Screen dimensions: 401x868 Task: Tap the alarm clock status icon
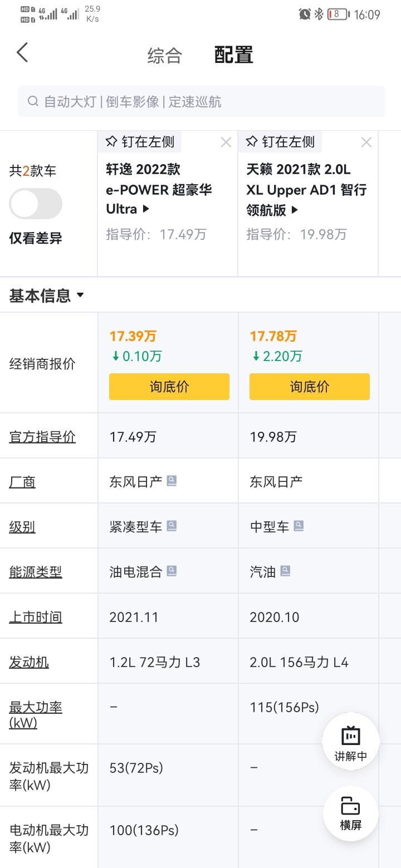[304, 14]
